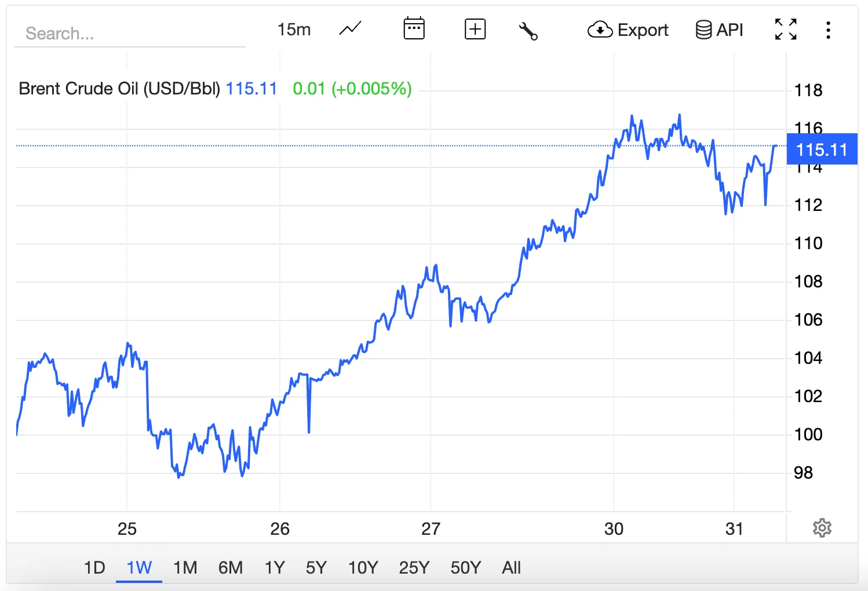This screenshot has width=868, height=591.
Task: Open the calendar date range picker
Action: [414, 29]
